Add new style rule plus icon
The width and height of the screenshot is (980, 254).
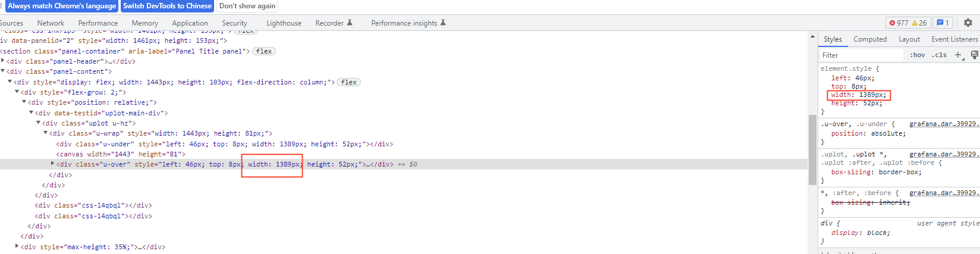(x=958, y=55)
